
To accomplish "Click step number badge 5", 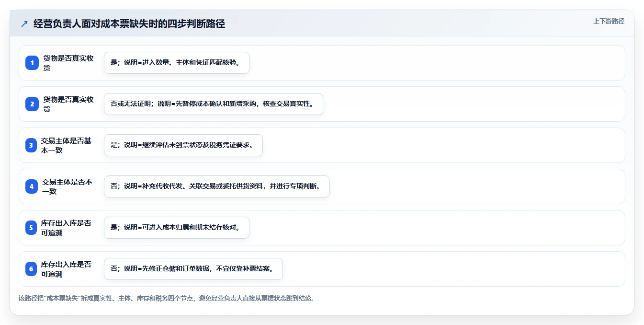I will pos(31,228).
